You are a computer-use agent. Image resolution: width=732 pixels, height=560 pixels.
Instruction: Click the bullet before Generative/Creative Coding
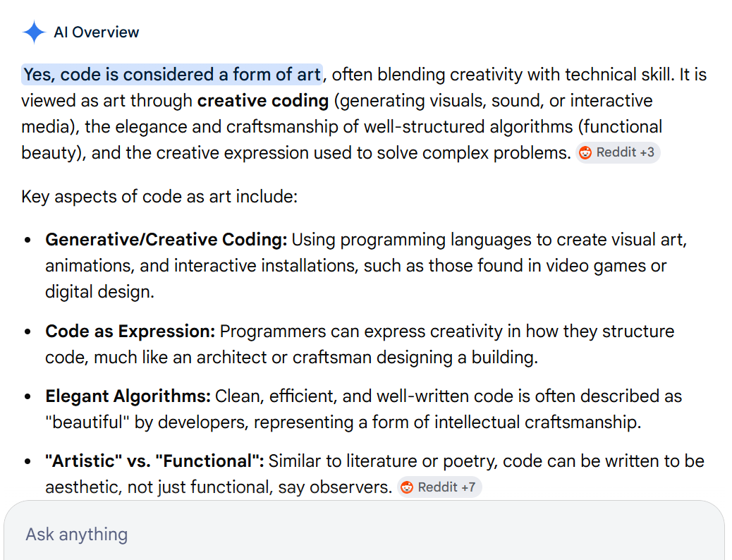(x=28, y=240)
